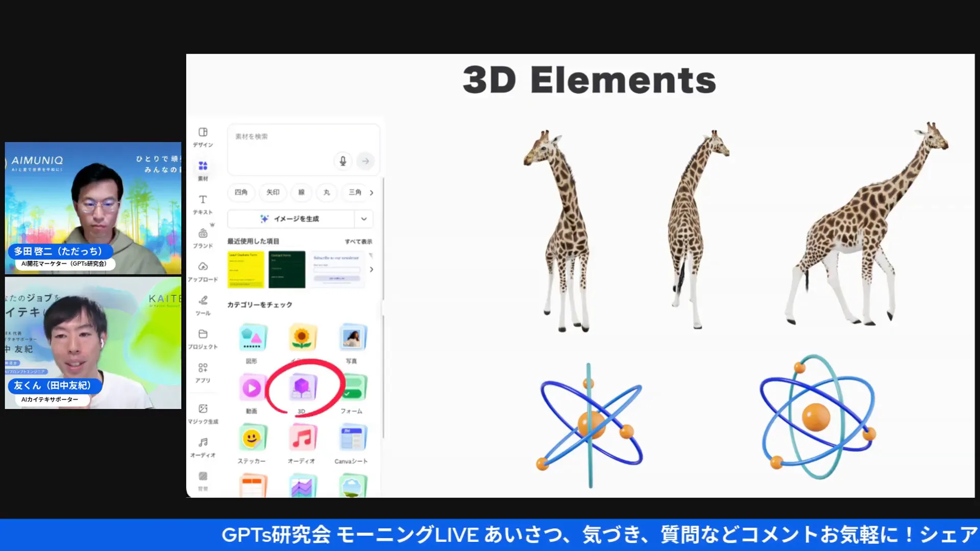The width and height of the screenshot is (980, 551).
Task: Open the デザイン panel in the sidebar
Action: click(203, 139)
